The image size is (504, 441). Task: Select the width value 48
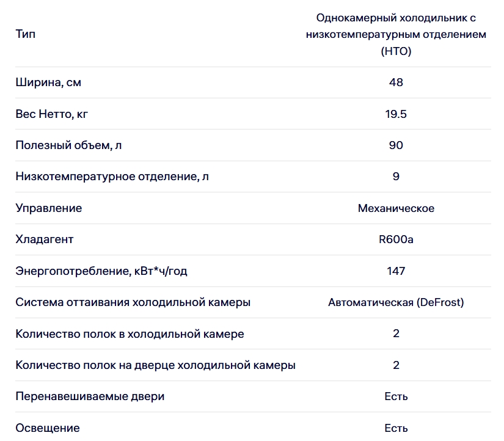coord(396,82)
